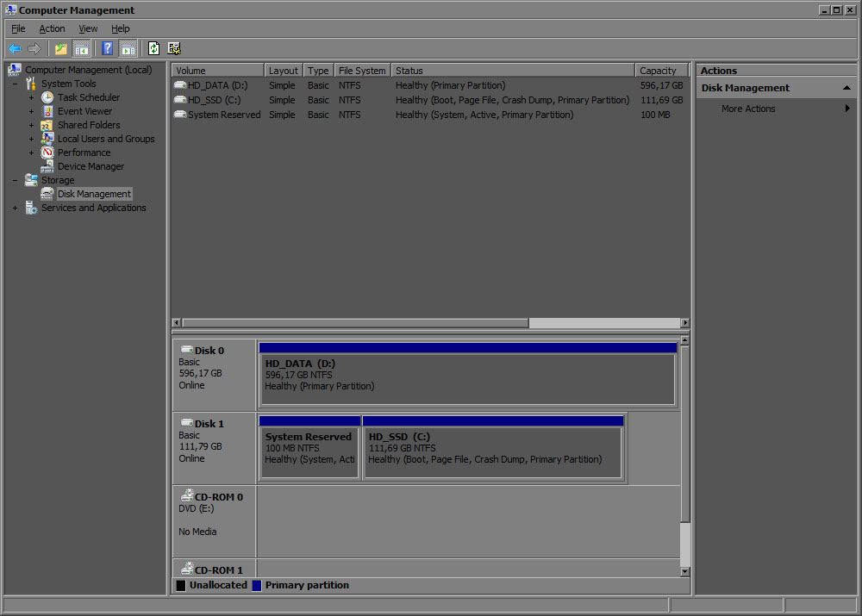Expand the Event Viewer node
Viewport: 862px width, 616px height.
pos(31,111)
